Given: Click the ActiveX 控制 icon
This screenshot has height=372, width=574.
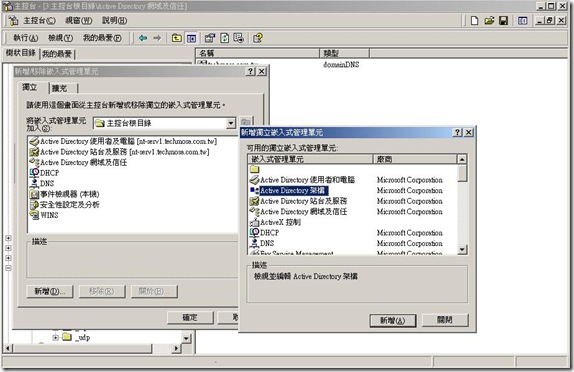Looking at the screenshot, I should [254, 222].
